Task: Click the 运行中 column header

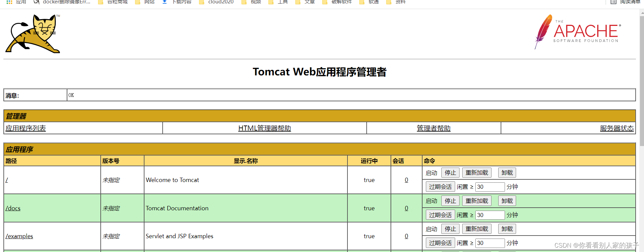Action: tap(369, 161)
